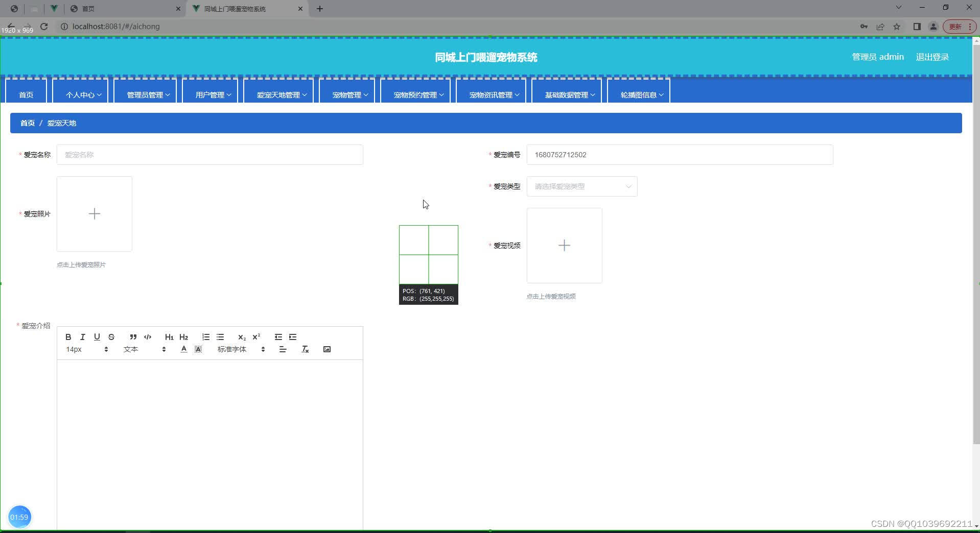Increase indent in editor
Screen dimensions: 980x533
click(x=293, y=337)
